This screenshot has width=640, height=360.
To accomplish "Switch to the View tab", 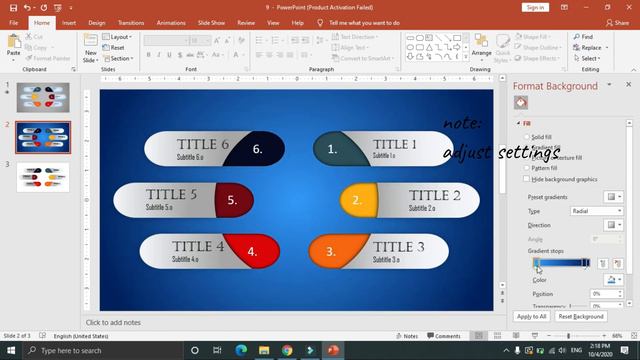I will click(x=273, y=23).
